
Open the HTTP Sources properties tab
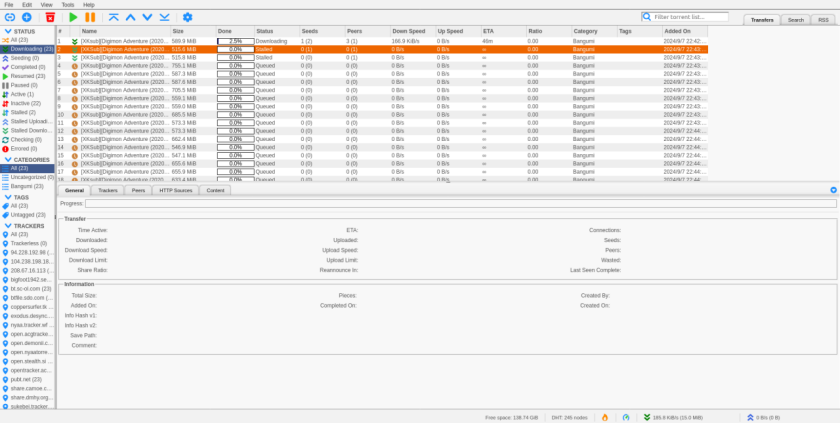(x=176, y=190)
